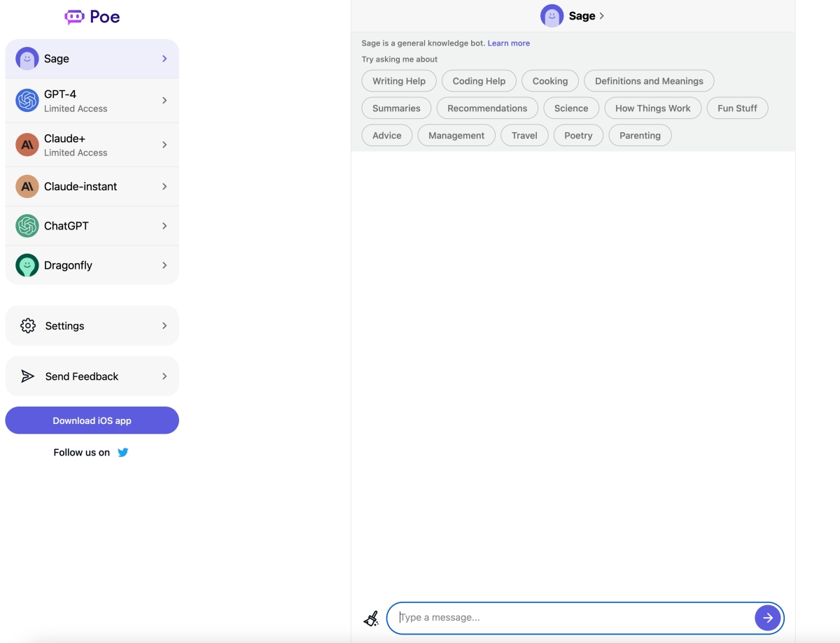Open the Sage chat in sidebar
The height and width of the screenshot is (643, 840).
(x=92, y=59)
